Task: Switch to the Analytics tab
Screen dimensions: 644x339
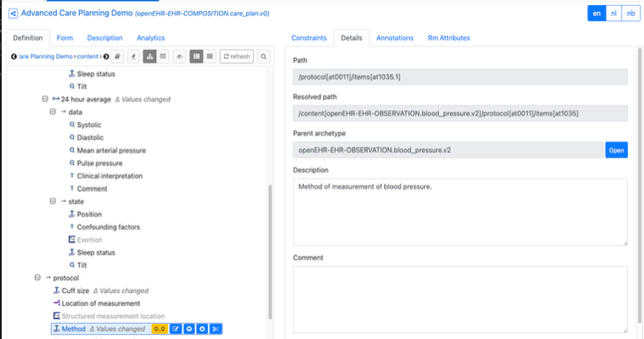Action: pyautogui.click(x=151, y=37)
